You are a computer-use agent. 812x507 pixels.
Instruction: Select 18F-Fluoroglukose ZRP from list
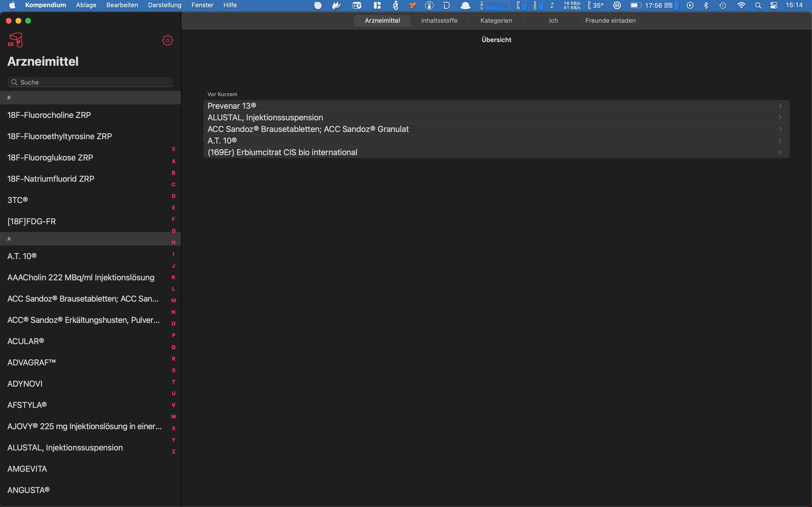tap(50, 158)
